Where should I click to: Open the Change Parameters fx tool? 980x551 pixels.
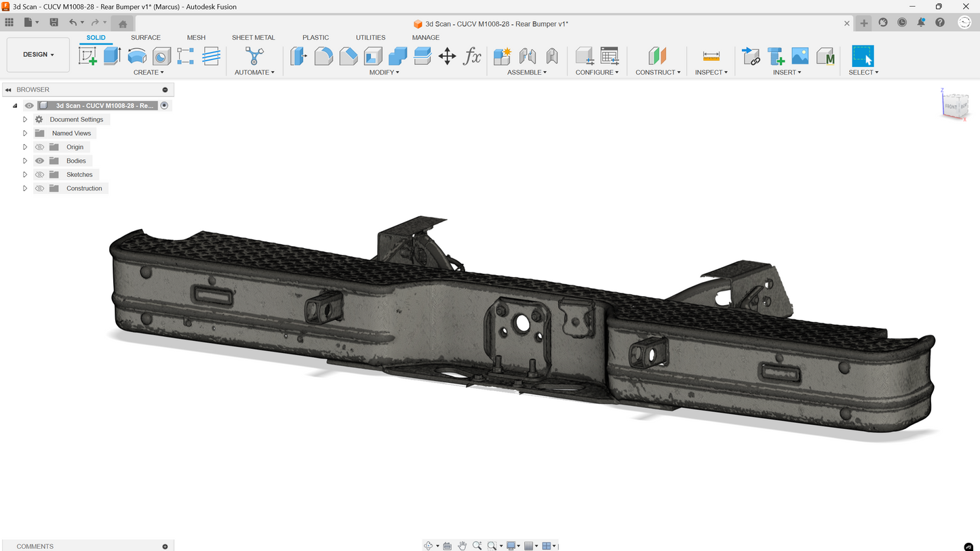472,56
